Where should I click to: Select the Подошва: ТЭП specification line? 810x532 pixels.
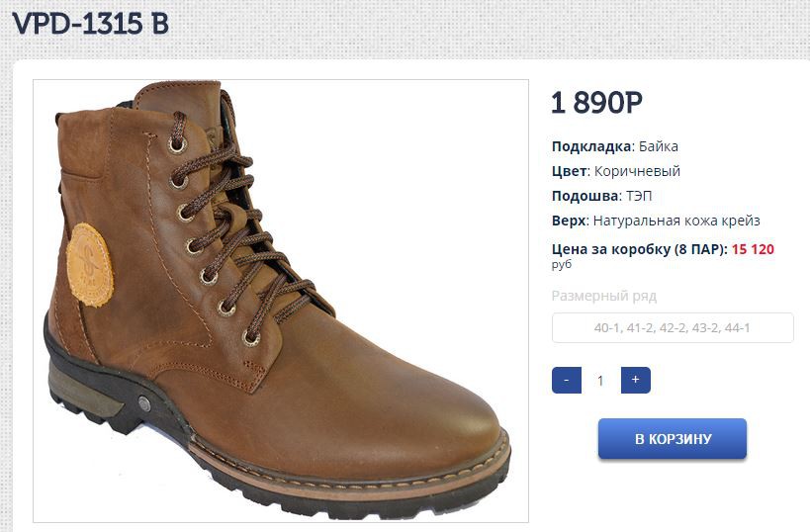tap(601, 196)
